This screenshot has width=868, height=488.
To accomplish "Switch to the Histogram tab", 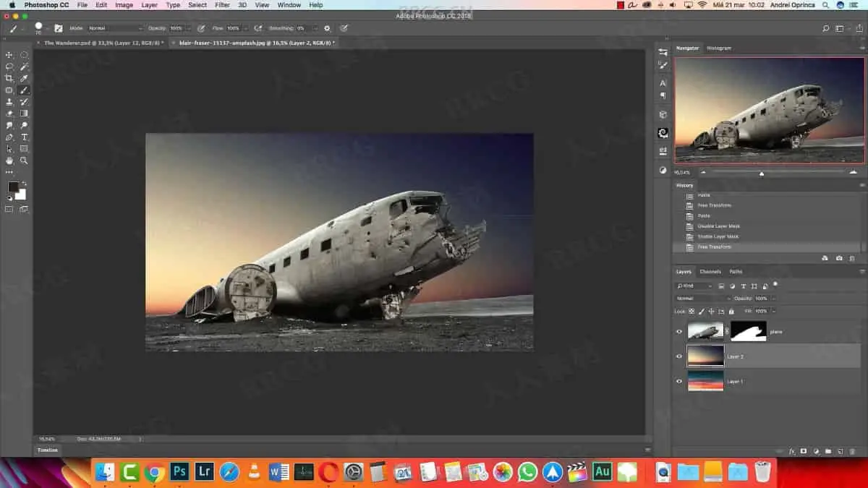I will click(719, 48).
